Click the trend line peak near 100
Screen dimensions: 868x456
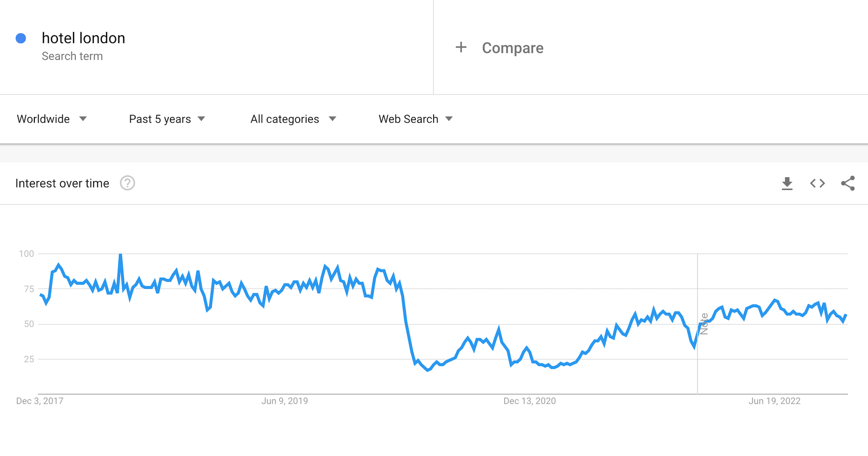point(120,255)
